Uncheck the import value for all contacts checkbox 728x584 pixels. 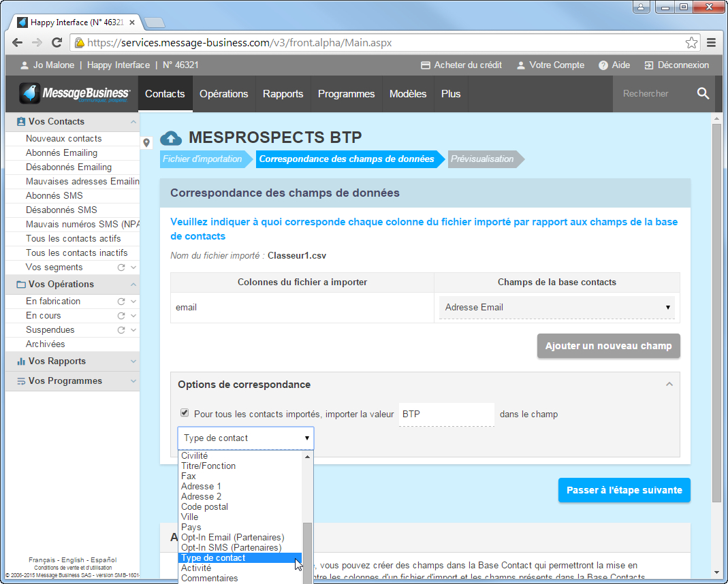[185, 413]
